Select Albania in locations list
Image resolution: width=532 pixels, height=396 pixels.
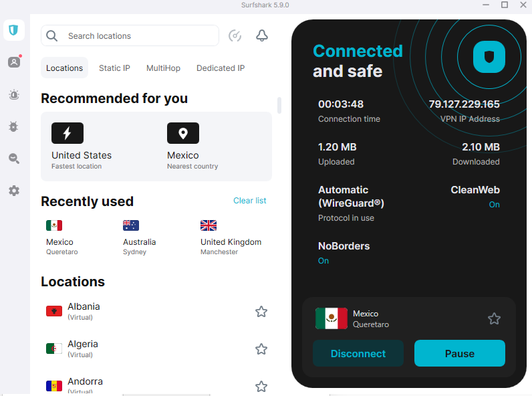[x=156, y=312]
